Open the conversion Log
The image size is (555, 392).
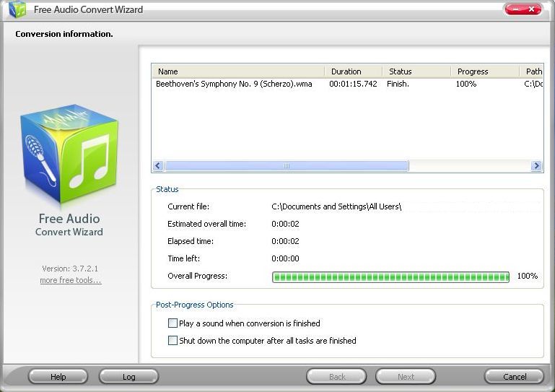coord(129,376)
